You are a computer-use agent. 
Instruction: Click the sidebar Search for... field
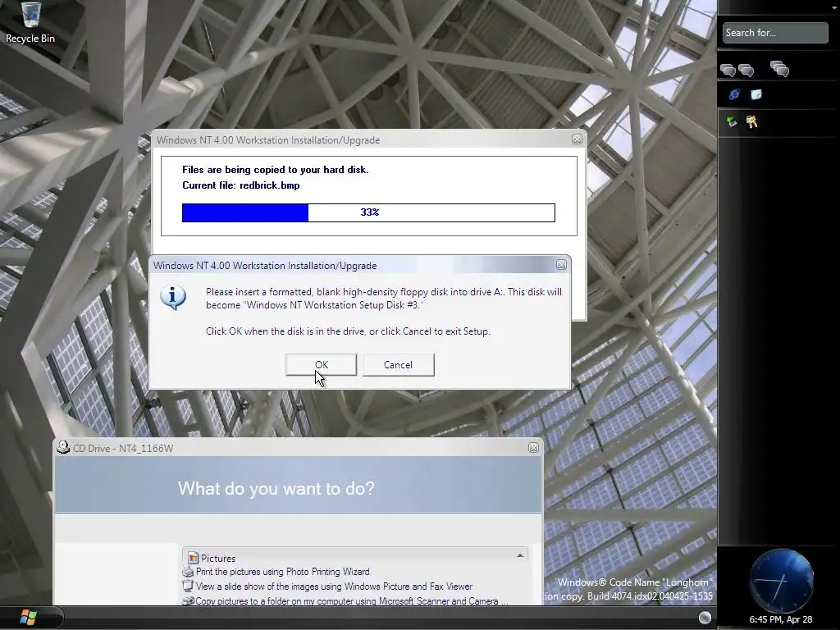click(774, 33)
